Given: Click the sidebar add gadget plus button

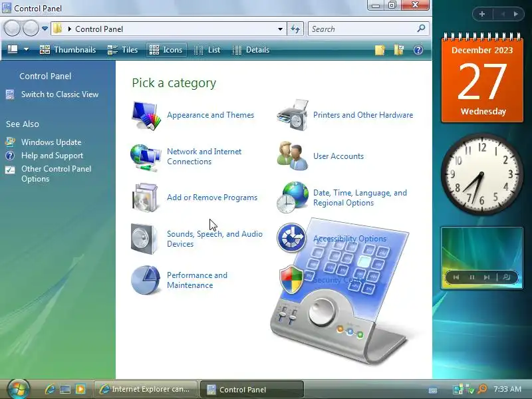Looking at the screenshot, I should 481,14.
